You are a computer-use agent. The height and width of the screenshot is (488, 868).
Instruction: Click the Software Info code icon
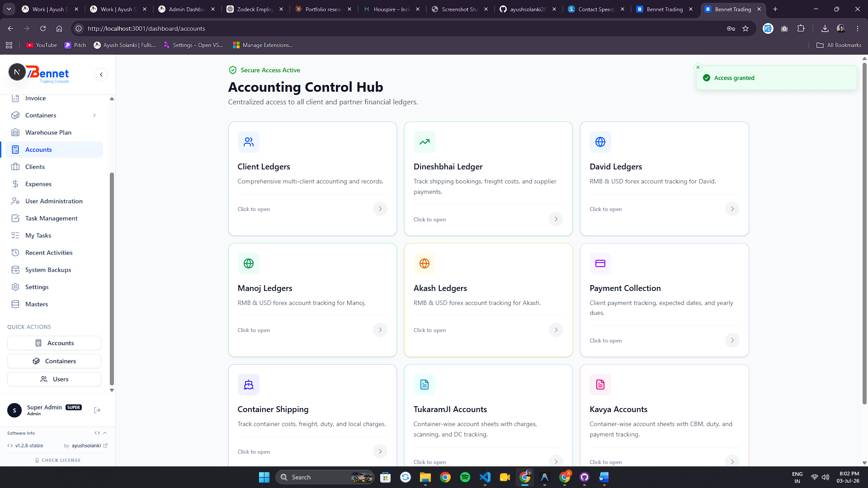point(97,433)
